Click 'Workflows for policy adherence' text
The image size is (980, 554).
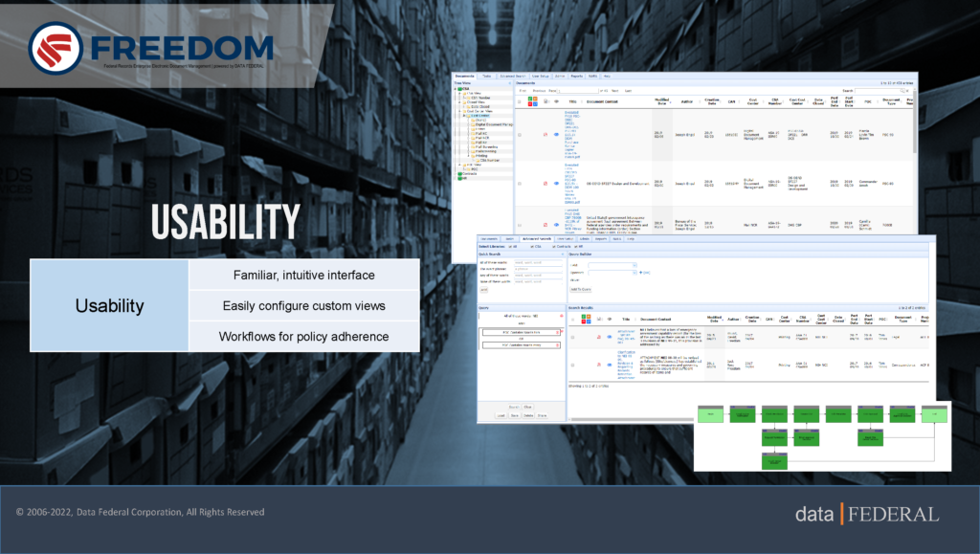click(x=303, y=336)
